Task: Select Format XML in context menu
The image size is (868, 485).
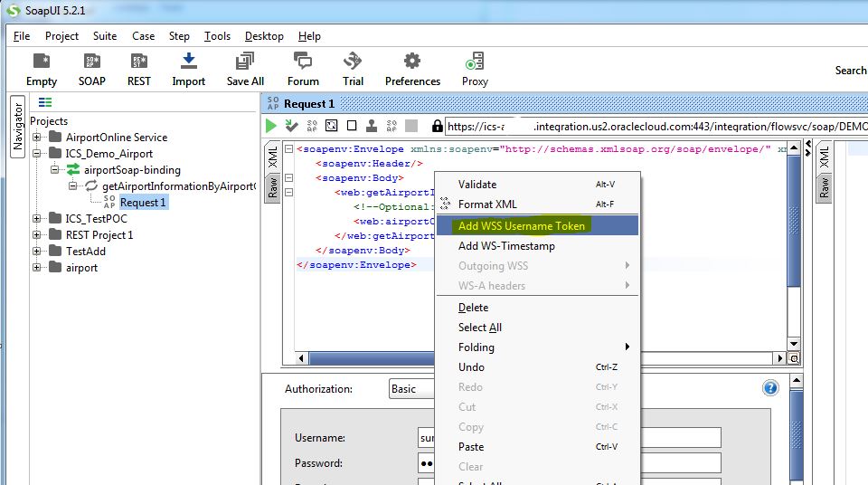Action: click(537, 204)
